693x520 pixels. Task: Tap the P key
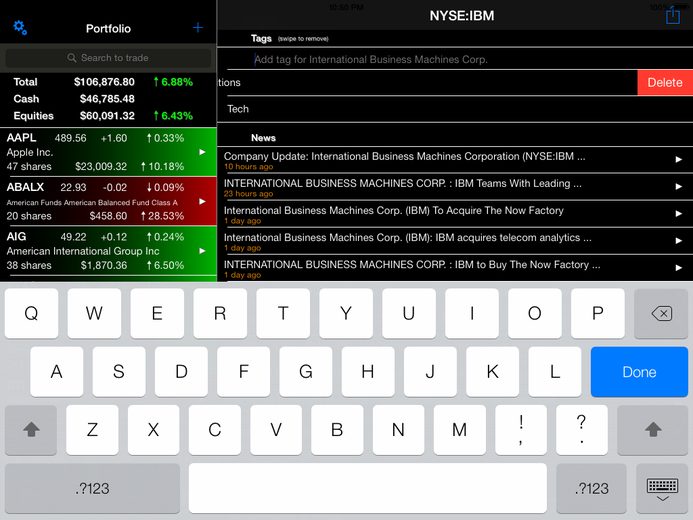(x=598, y=314)
